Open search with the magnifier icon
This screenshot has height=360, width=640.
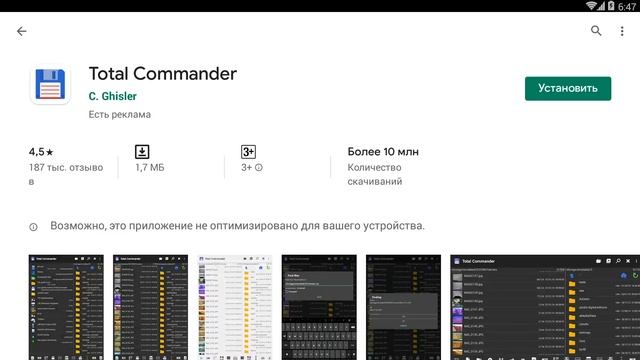tap(596, 31)
